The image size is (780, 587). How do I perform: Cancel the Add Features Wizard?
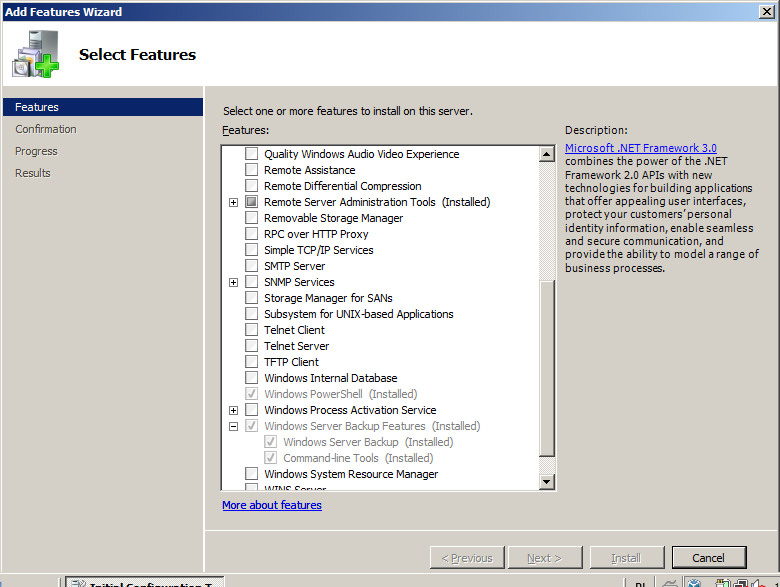(709, 558)
